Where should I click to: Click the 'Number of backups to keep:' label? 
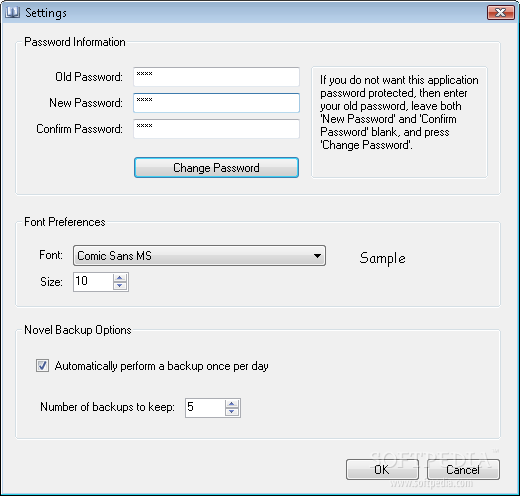pyautogui.click(x=107, y=407)
